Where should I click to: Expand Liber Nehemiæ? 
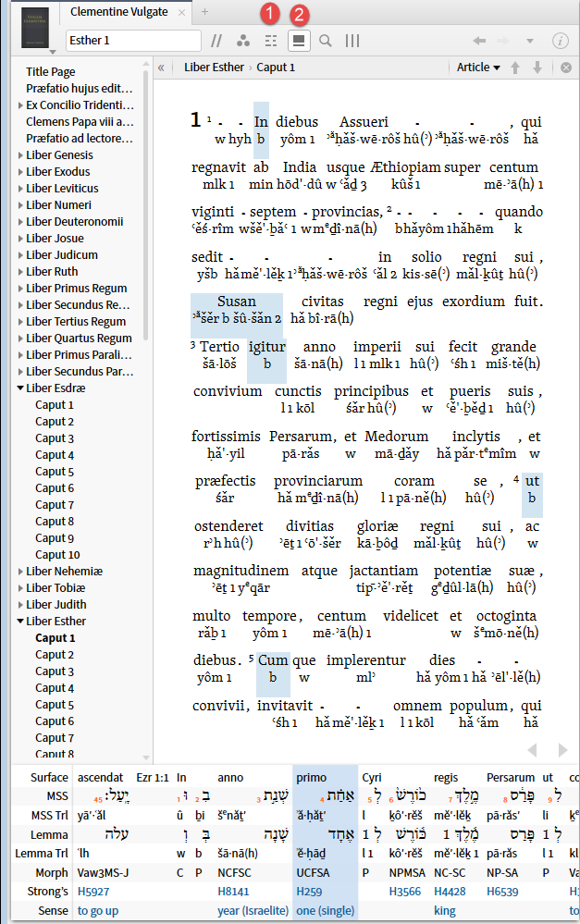tap(20, 572)
